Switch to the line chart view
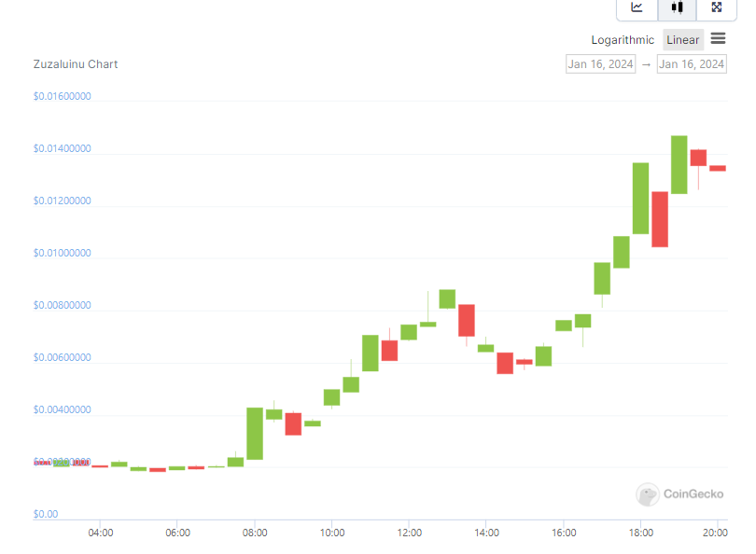The height and width of the screenshot is (554, 756). tap(637, 7)
